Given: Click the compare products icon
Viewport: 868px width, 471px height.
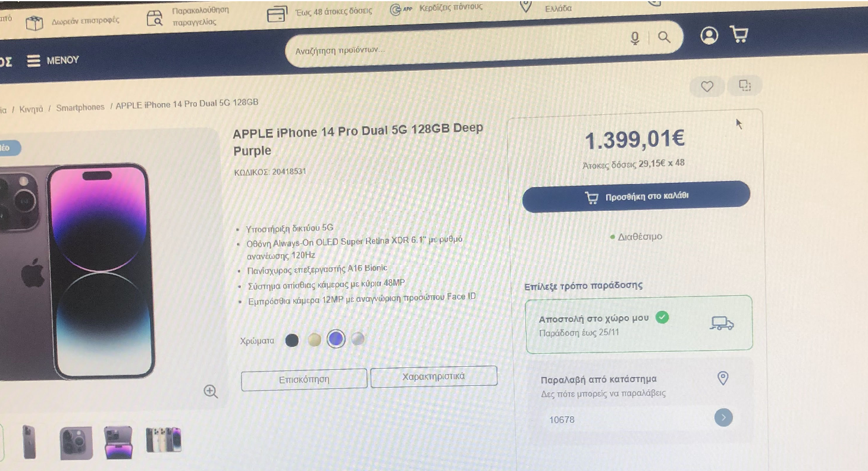Looking at the screenshot, I should [x=745, y=86].
